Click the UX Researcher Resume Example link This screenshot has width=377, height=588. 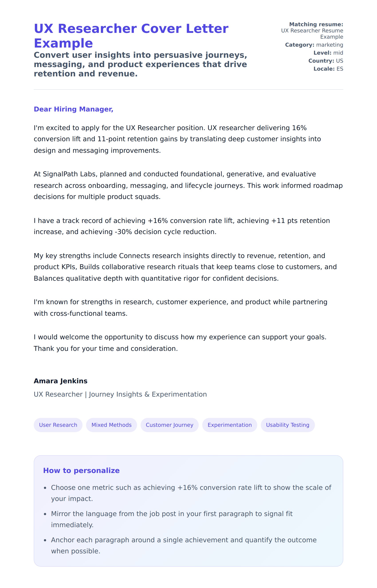(312, 34)
